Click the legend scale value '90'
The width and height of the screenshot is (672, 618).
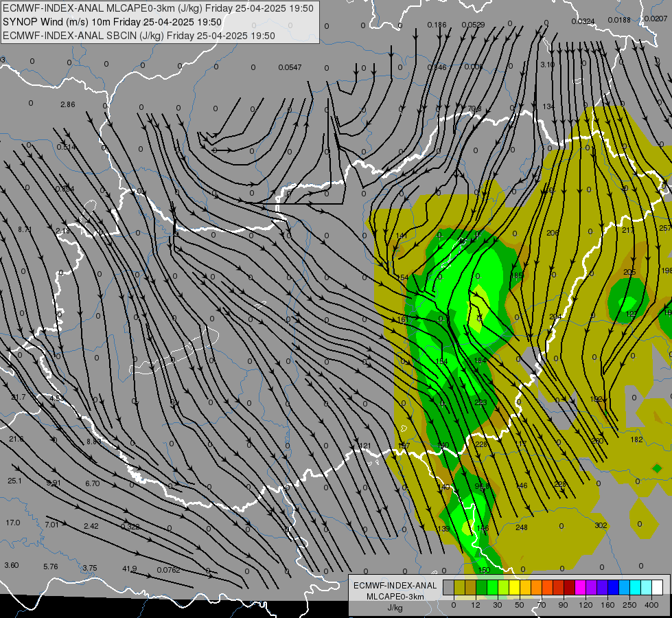point(563,605)
